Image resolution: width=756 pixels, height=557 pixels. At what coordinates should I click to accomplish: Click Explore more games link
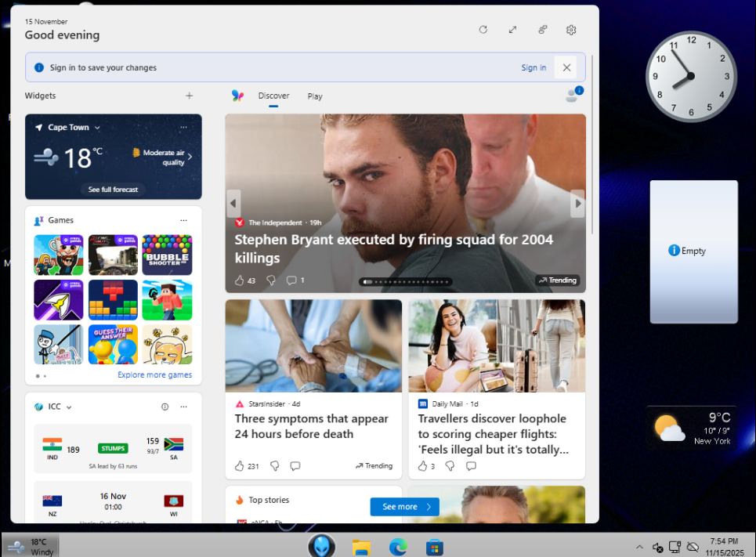click(154, 374)
